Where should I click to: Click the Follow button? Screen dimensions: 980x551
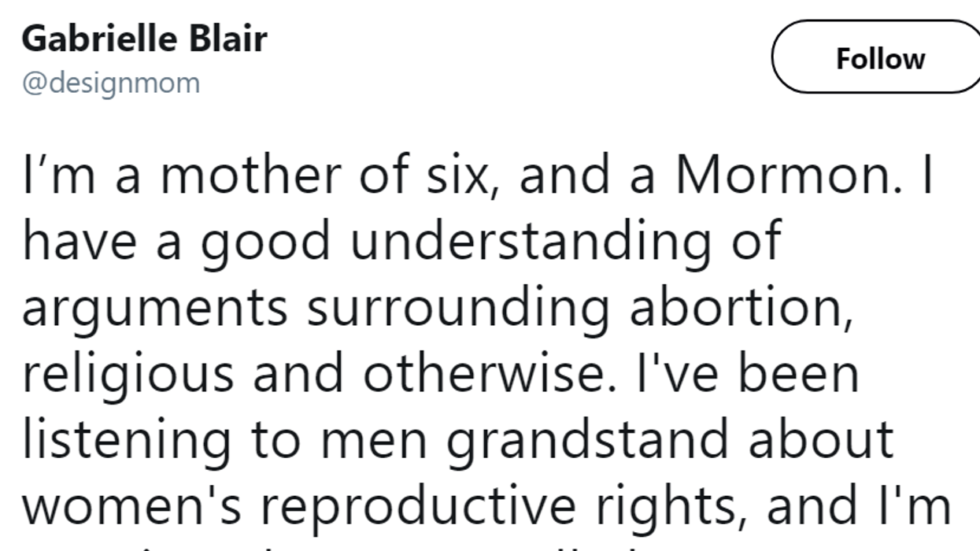[x=879, y=58]
